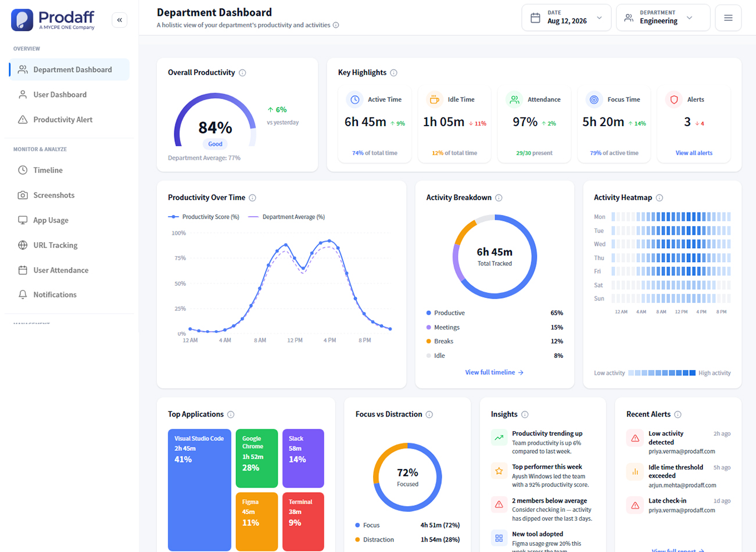Click the Idle legend entry in Activity Breakdown
Screen dimensions: 756x552
click(495, 356)
